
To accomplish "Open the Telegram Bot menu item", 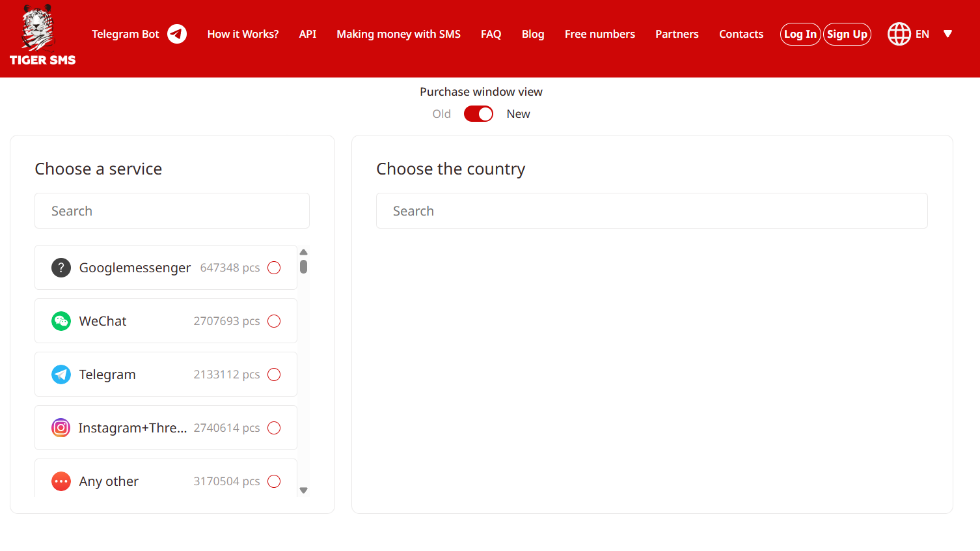I will tap(126, 34).
